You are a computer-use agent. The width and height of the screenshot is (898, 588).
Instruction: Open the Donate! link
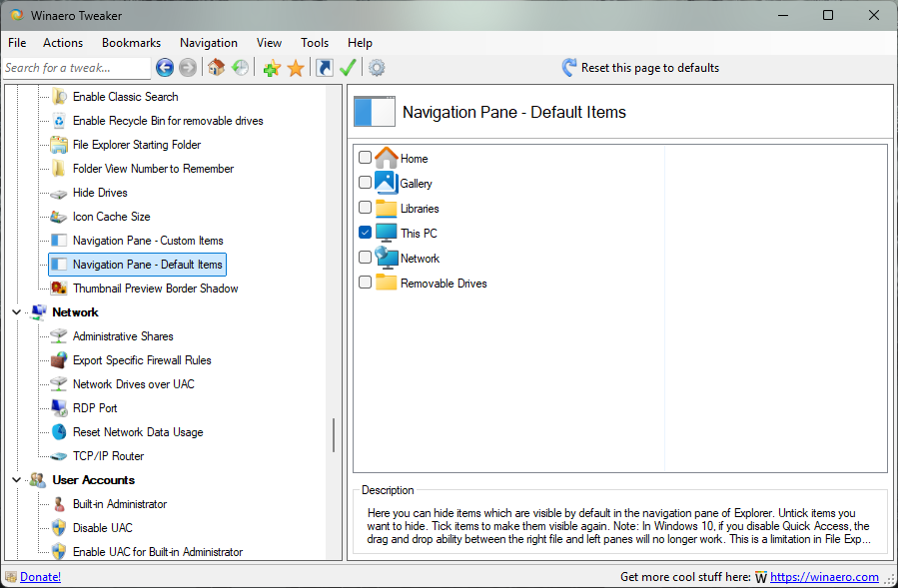click(x=40, y=577)
